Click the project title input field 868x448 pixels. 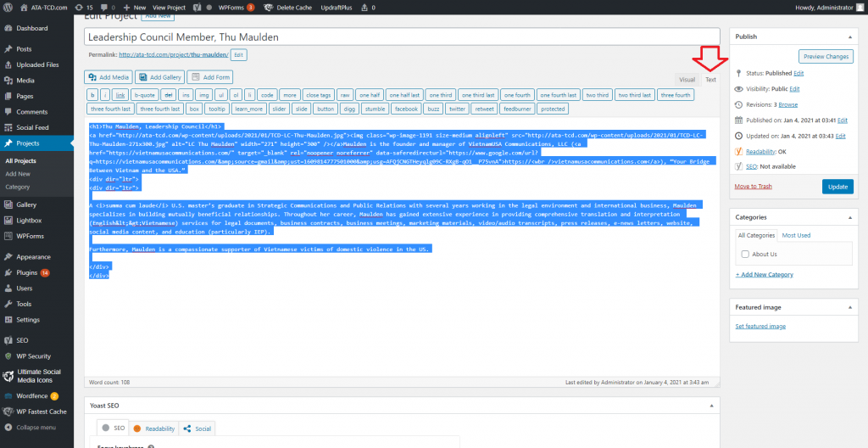[402, 37]
